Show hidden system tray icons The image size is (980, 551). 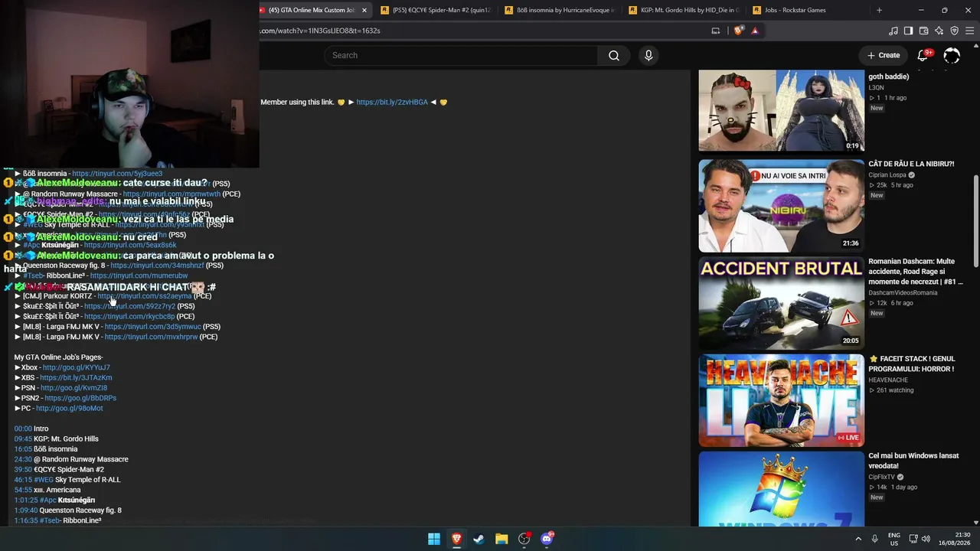point(857,539)
